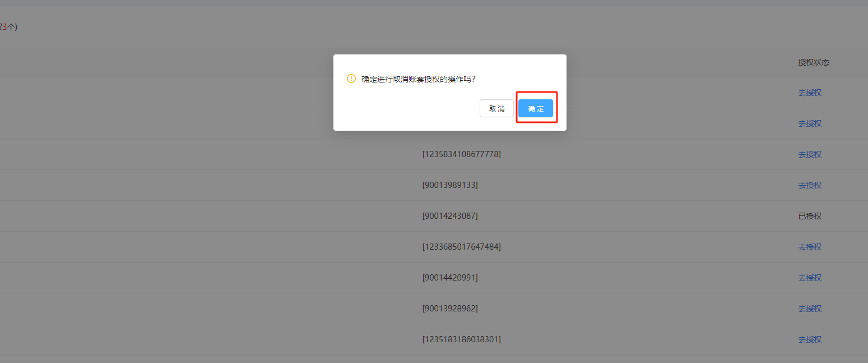Image resolution: width=868 pixels, height=363 pixels.
Task: Click 去授权 for row [90013989133]
Action: click(x=810, y=185)
